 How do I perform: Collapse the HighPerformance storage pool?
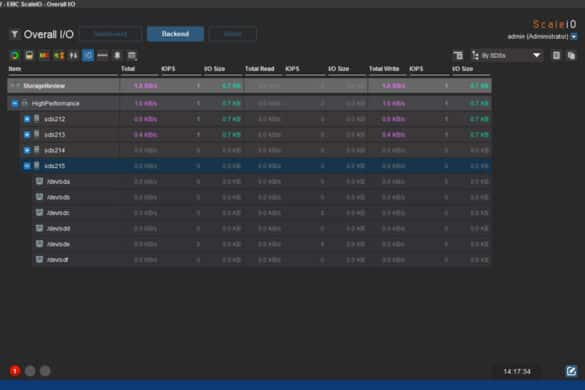[15, 103]
